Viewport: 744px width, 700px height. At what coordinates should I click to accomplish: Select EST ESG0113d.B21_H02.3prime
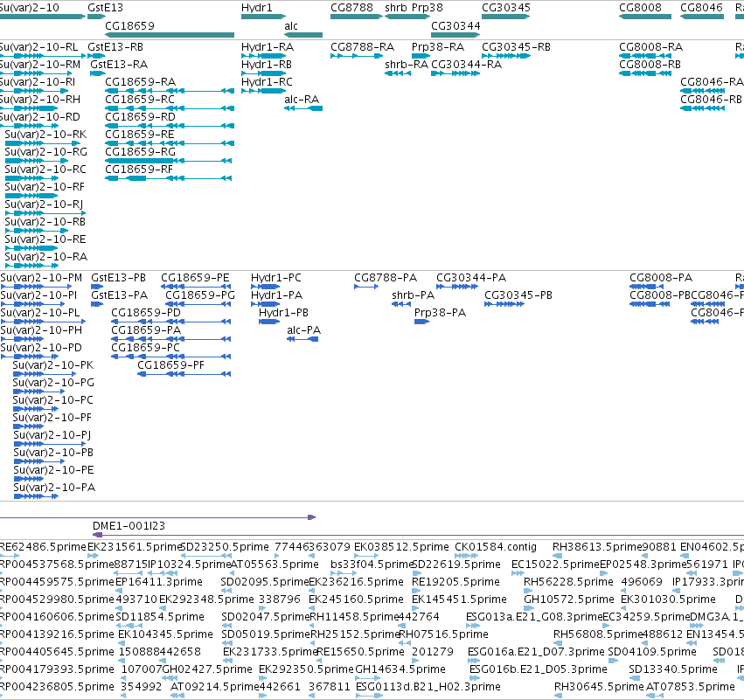coord(428,686)
